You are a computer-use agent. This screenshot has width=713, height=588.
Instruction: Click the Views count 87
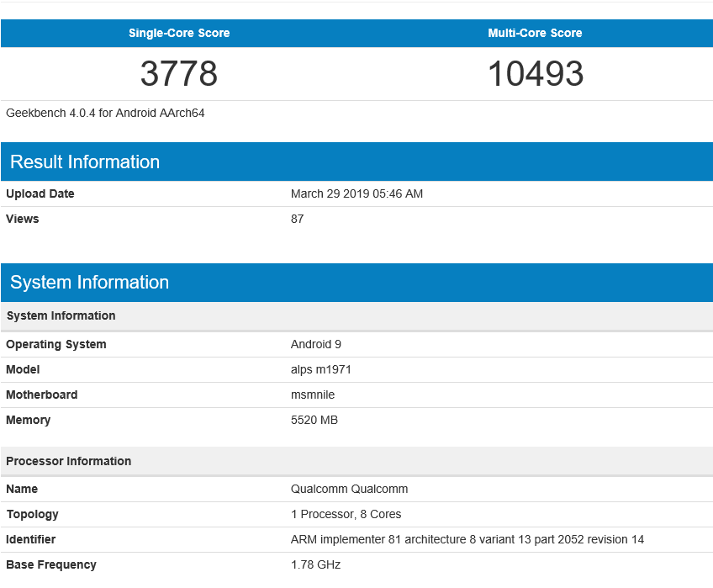coord(297,220)
